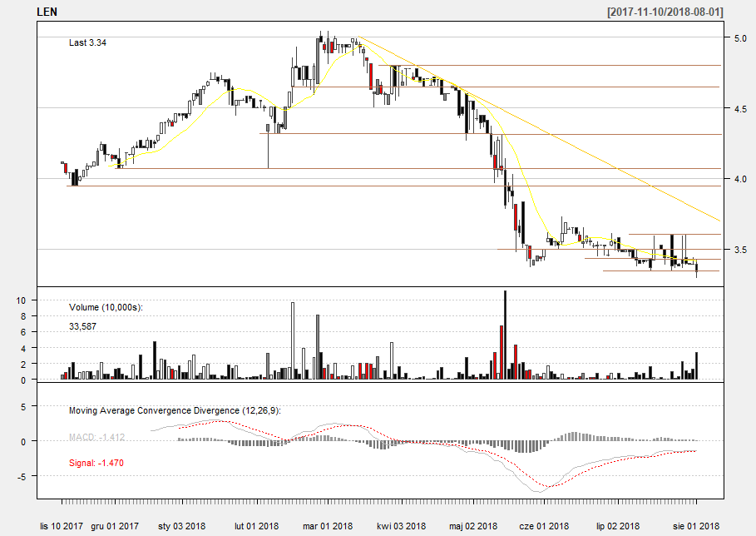Click the 'kwi 03 2018' date label

coord(402,526)
